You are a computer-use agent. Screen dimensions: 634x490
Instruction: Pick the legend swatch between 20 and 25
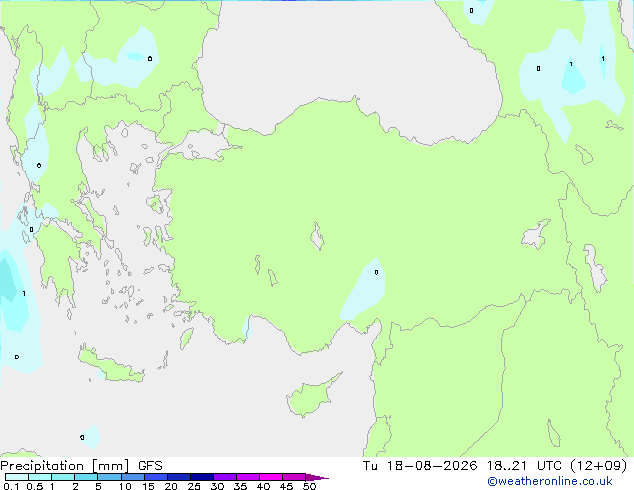coord(179,477)
